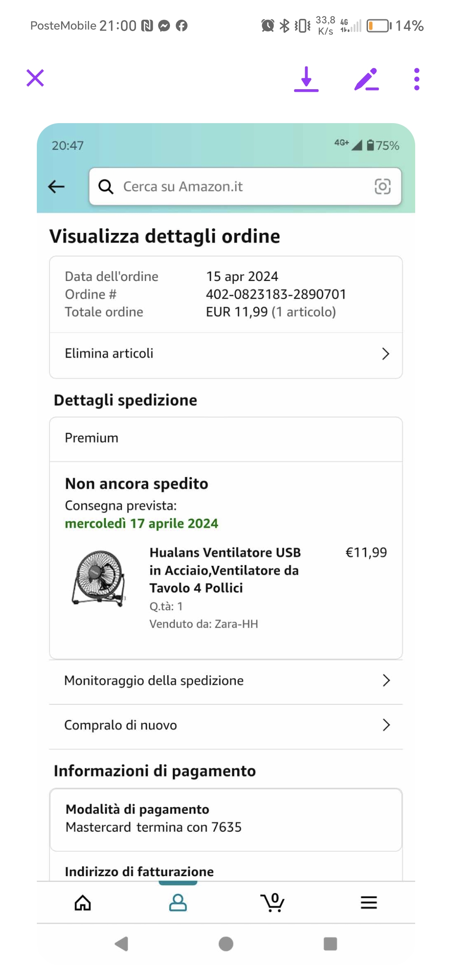
Task: Expand Elimina articoli chevron
Action: tap(385, 354)
